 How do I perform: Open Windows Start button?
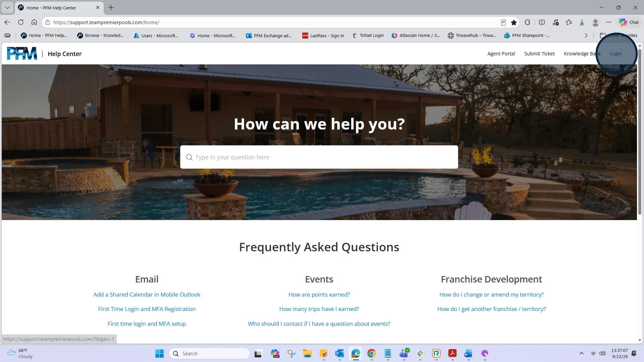point(160,353)
